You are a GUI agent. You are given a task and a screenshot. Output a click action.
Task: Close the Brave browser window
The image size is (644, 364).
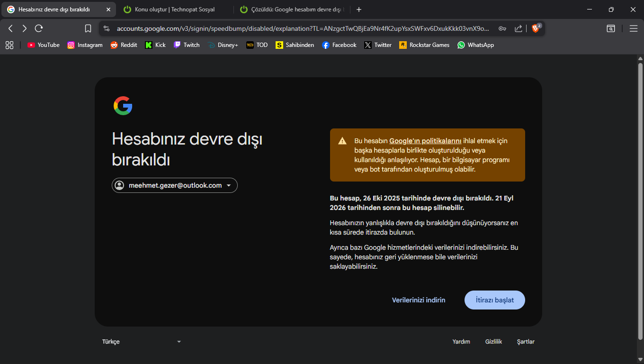pos(633,9)
